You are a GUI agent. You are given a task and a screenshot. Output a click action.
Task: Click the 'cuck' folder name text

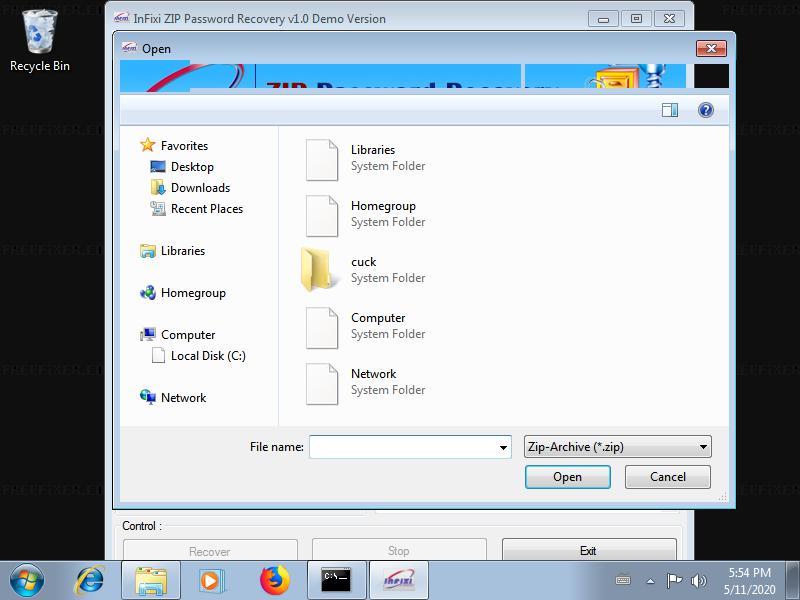pyautogui.click(x=363, y=262)
